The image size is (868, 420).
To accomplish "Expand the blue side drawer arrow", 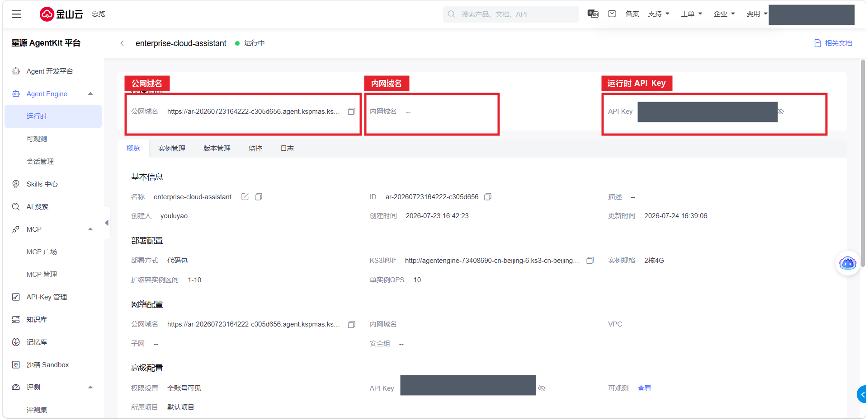I will pyautogui.click(x=862, y=394).
